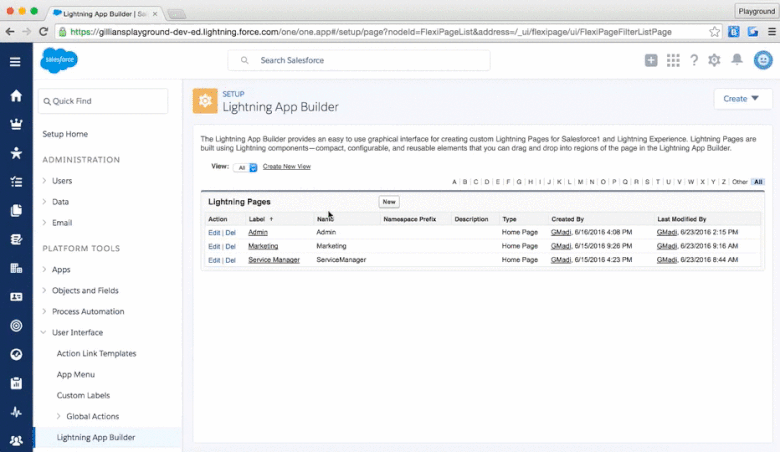Screen dimensions: 780x452
Task: Bookmark page with star icon
Action: tap(714, 32)
